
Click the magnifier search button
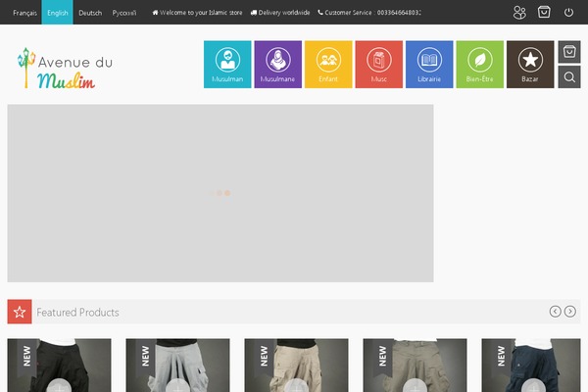(x=569, y=76)
